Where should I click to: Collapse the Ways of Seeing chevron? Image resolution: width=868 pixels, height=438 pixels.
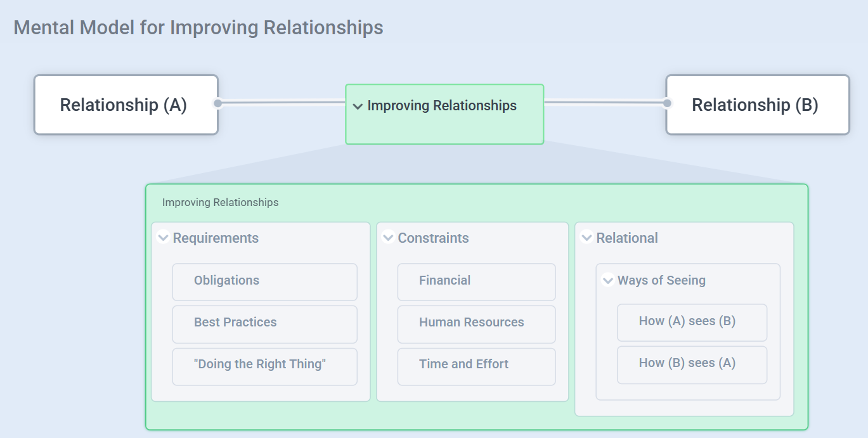[x=607, y=280]
